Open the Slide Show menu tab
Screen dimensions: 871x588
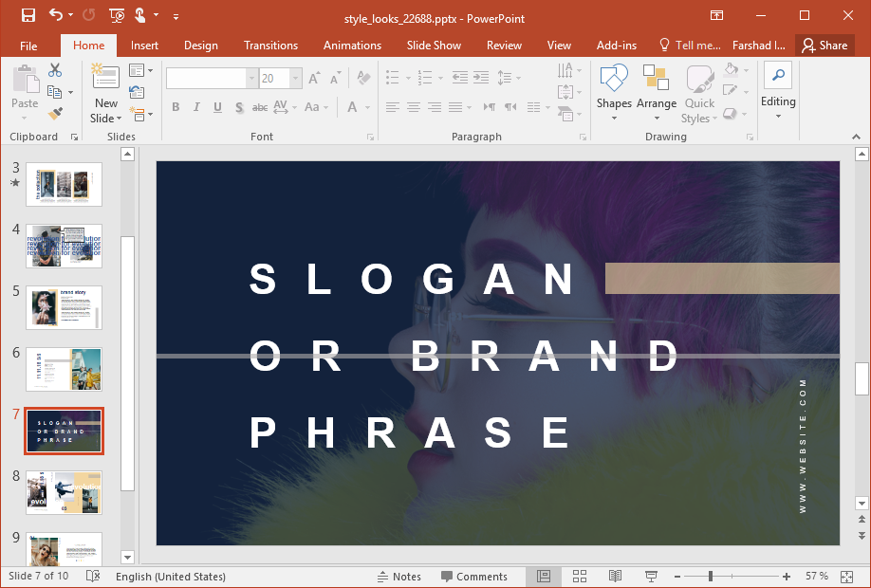tap(433, 45)
